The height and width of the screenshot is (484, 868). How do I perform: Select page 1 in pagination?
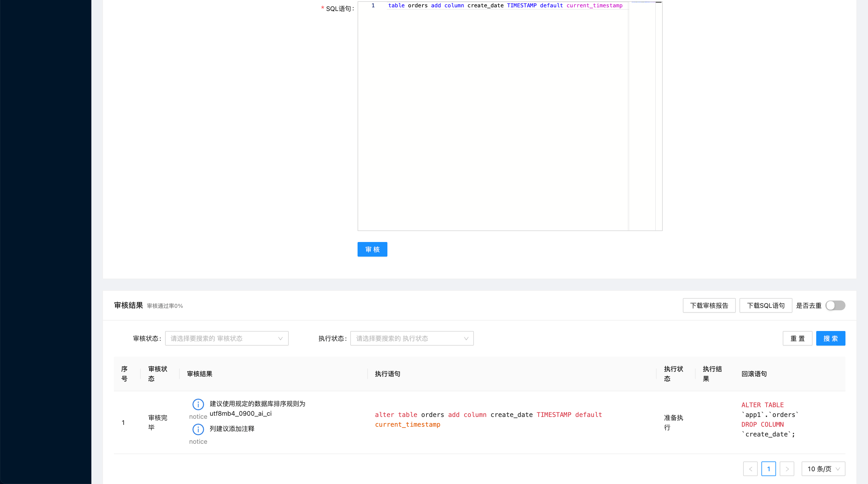coord(768,469)
